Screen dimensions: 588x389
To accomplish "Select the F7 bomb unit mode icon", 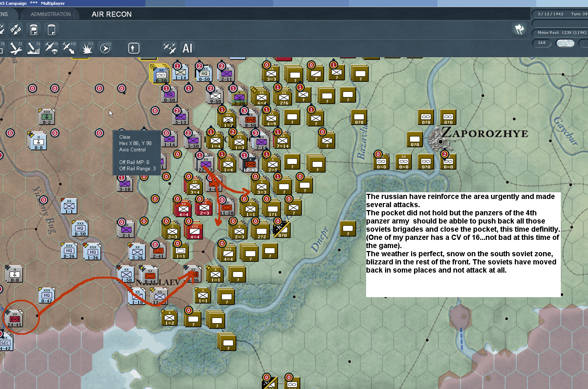I will tap(16, 48).
